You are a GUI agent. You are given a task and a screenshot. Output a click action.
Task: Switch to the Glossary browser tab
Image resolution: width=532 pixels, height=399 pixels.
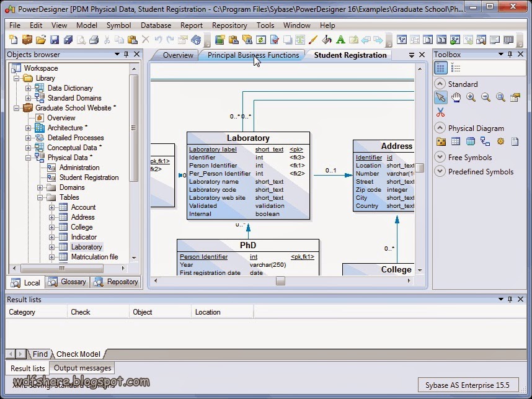pyautogui.click(x=68, y=282)
